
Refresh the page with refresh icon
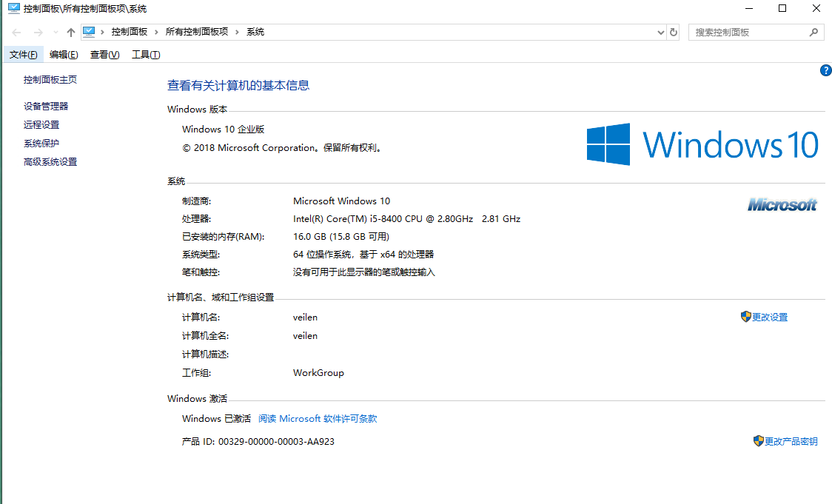(674, 33)
